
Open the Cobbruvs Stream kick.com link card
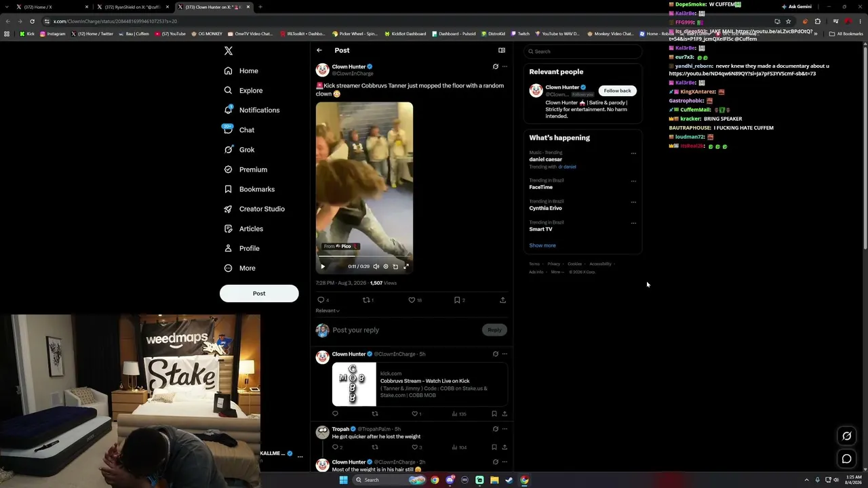click(x=420, y=384)
